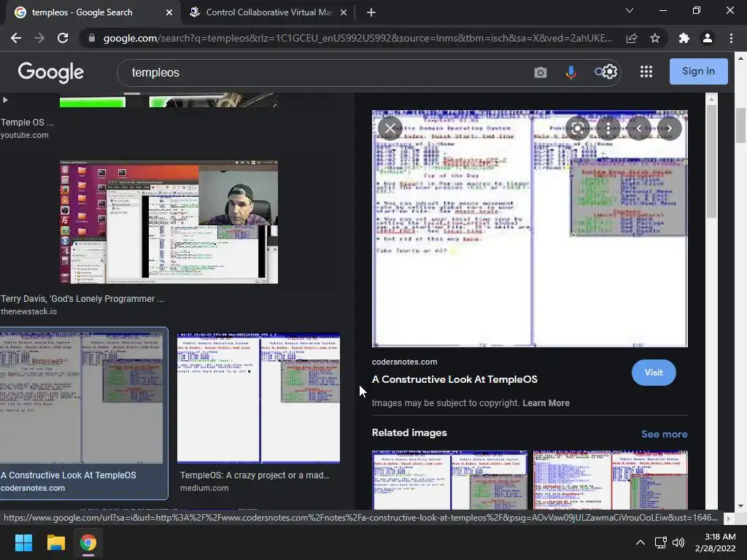
Task: Click the Google logo
Action: 50,72
